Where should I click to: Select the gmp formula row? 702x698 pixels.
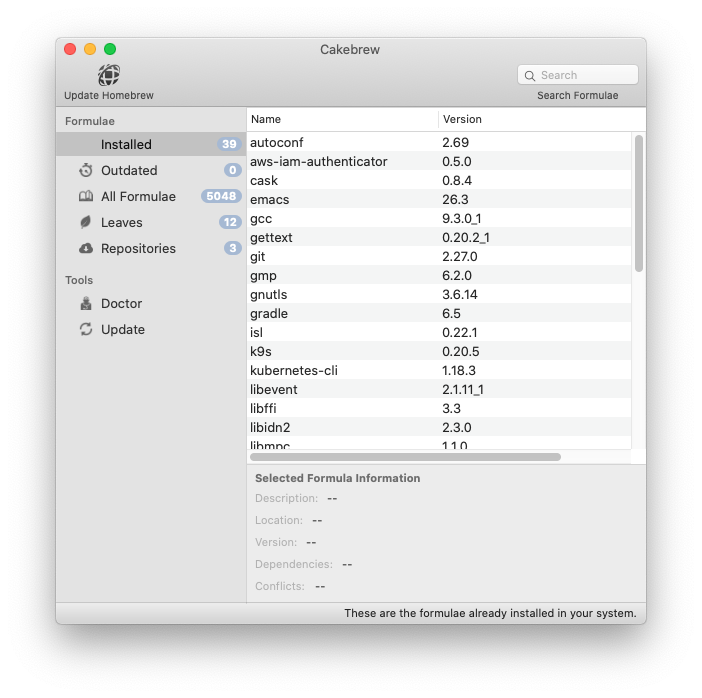pos(439,275)
